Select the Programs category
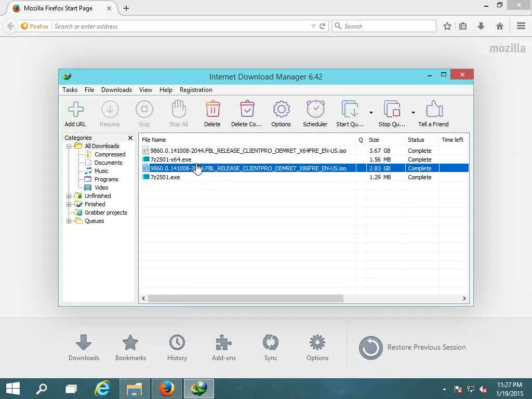The width and height of the screenshot is (532, 399). [106, 179]
